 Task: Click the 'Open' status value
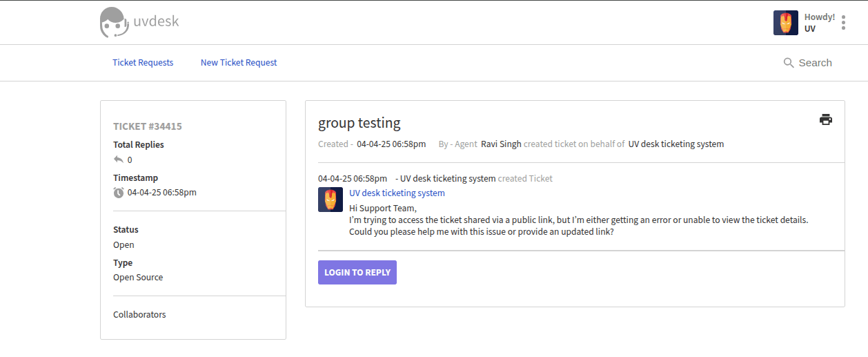pos(124,245)
